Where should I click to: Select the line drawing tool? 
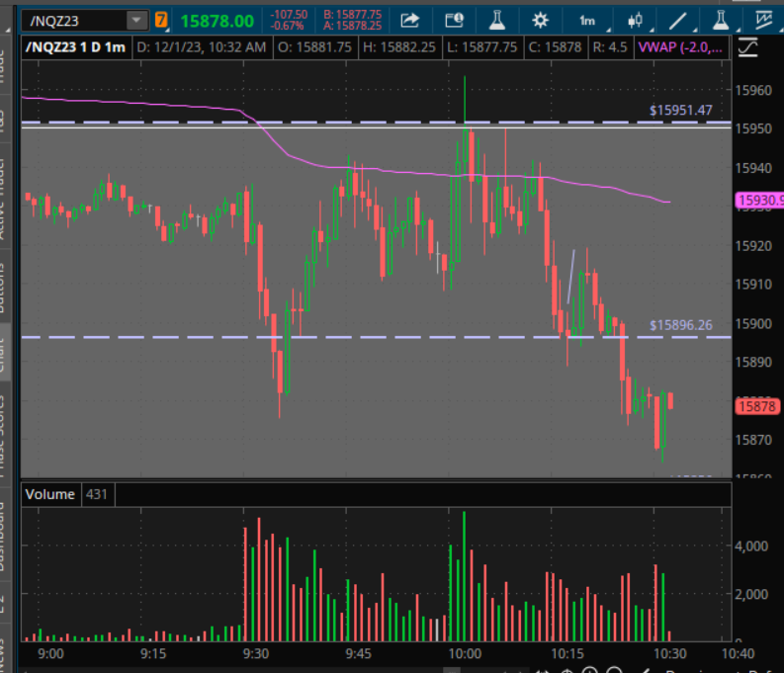tap(679, 21)
